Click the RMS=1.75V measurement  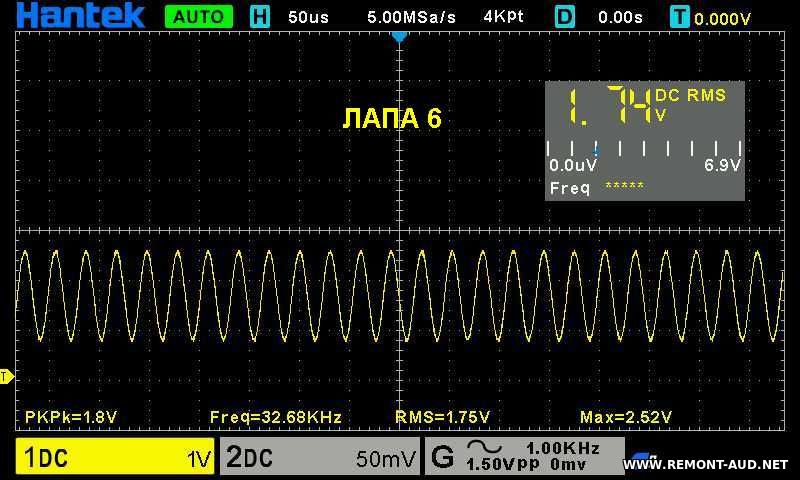(x=443, y=417)
